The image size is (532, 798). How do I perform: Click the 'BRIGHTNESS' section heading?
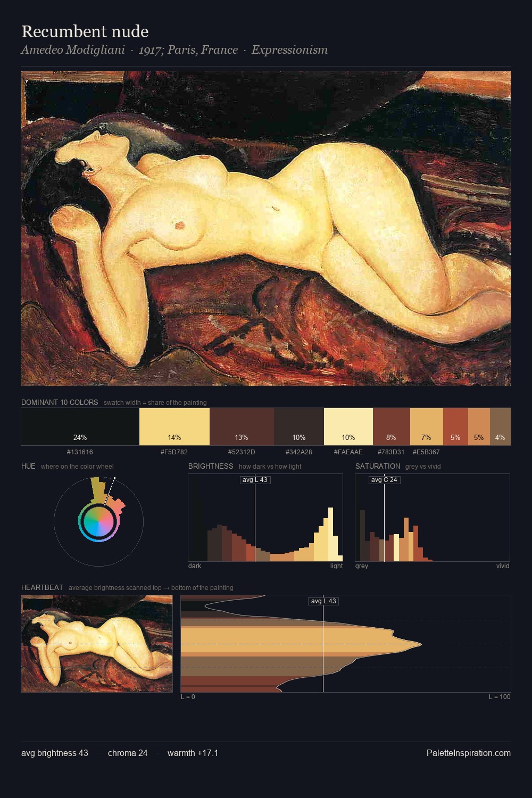211,467
